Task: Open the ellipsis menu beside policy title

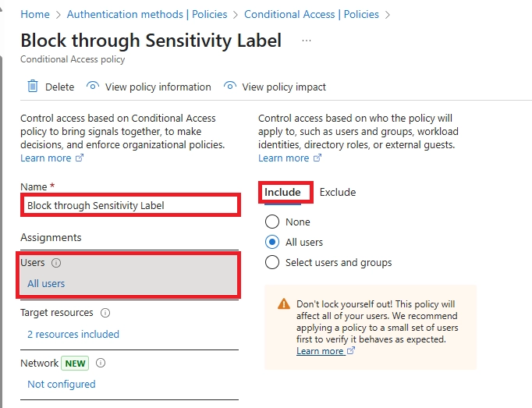Action: point(307,41)
